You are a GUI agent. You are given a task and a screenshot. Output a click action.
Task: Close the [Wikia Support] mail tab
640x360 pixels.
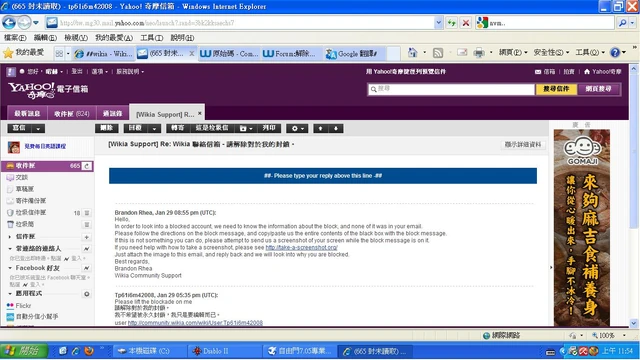click(x=200, y=113)
